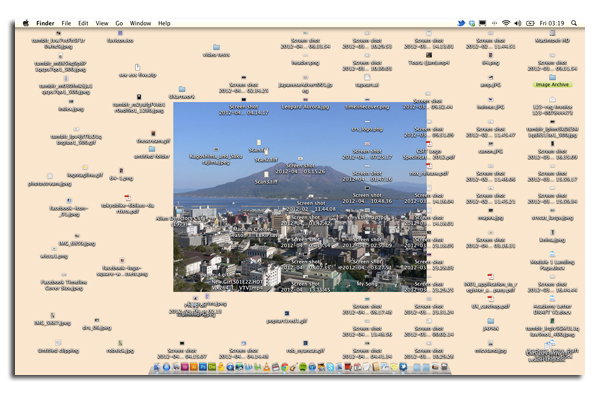Launch VLC cone icon in Dock
This screenshot has width=595, height=395.
[267, 367]
